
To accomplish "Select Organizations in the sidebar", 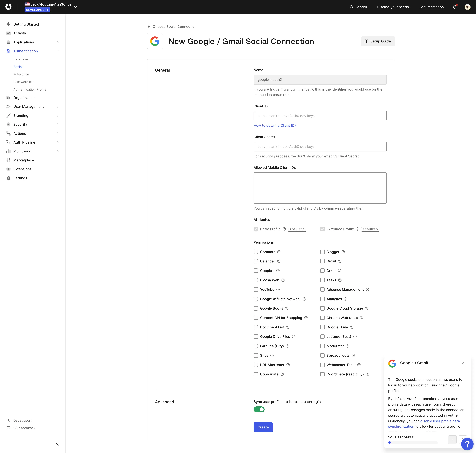I will coord(25,98).
